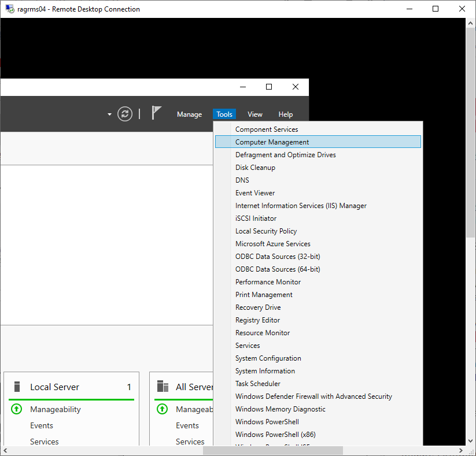The image size is (476, 456).
Task: Close the open Tools menu
Action: coord(224,114)
